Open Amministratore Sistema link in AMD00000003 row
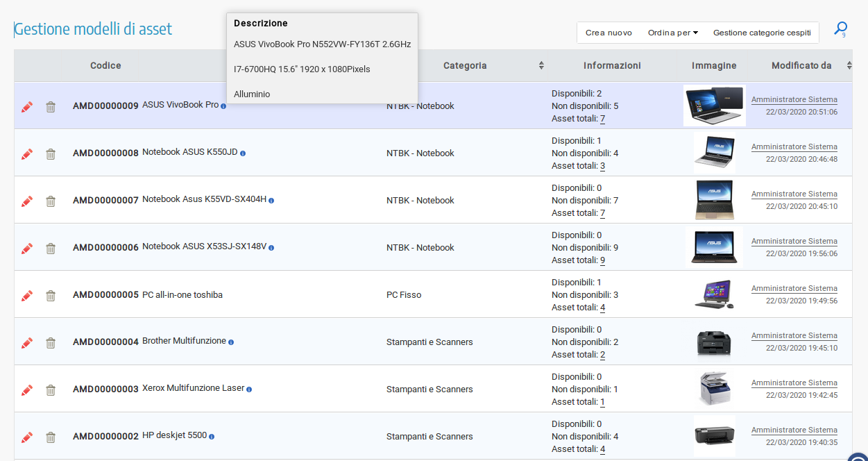Screen dimensions: 868x461 794,383
